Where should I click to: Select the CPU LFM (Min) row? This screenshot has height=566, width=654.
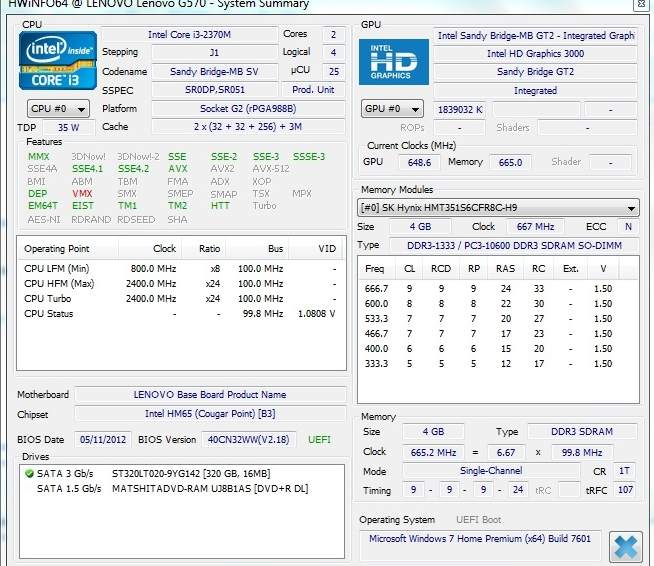[181, 269]
